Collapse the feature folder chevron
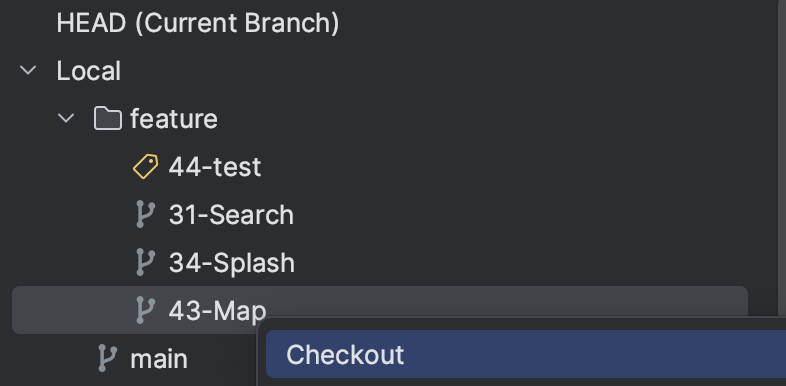Image resolution: width=786 pixels, height=386 pixels. 66,118
